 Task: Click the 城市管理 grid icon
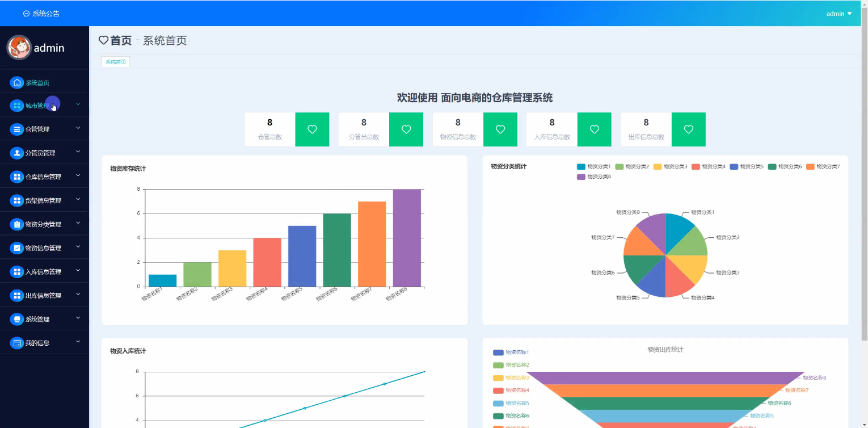[17, 106]
